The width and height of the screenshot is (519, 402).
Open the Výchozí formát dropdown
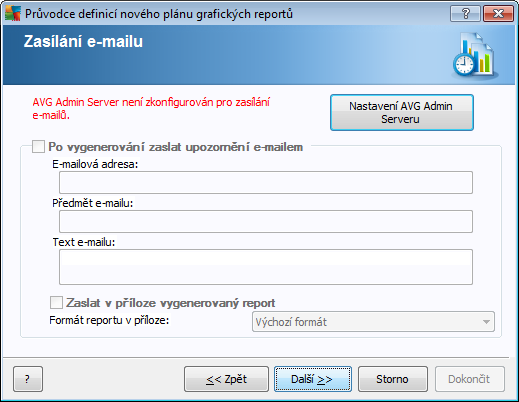point(373,322)
